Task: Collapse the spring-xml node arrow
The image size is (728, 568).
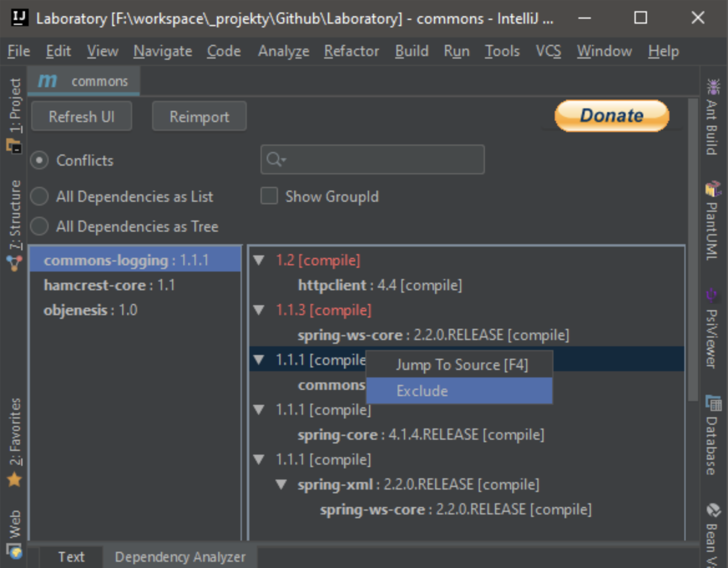Action: 281,485
